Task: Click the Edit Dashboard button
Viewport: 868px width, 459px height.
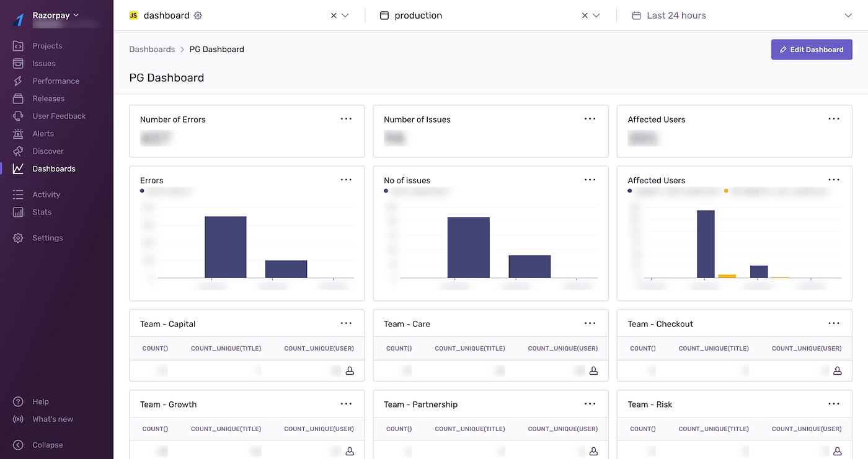Action: 812,50
